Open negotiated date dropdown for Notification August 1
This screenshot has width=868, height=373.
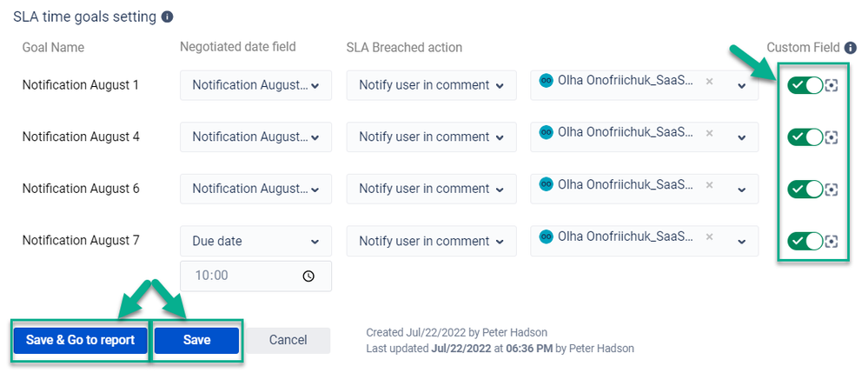pos(255,85)
